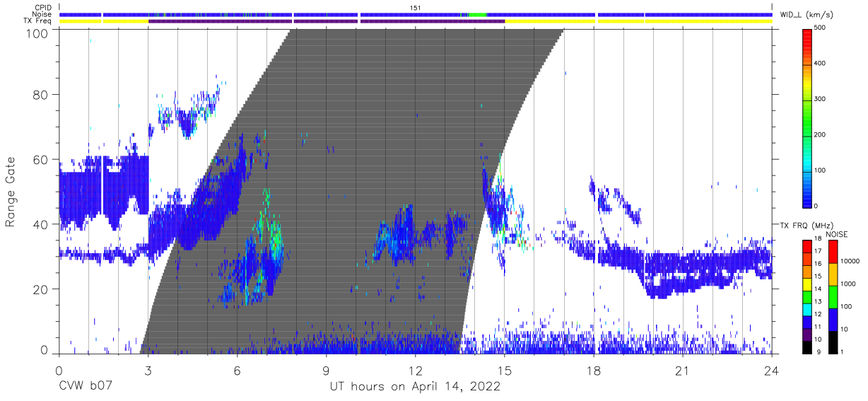Screen dimensions: 868x401
Task: Click the y-axis tick label '100'
Action: coord(39,34)
